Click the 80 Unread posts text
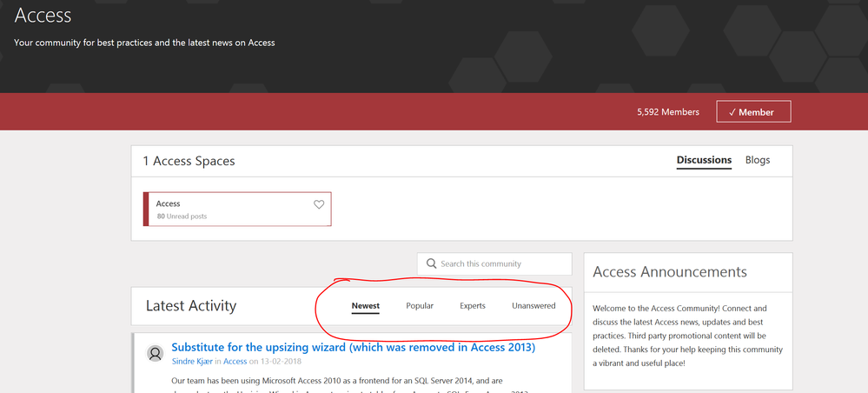868x393 pixels. click(182, 216)
